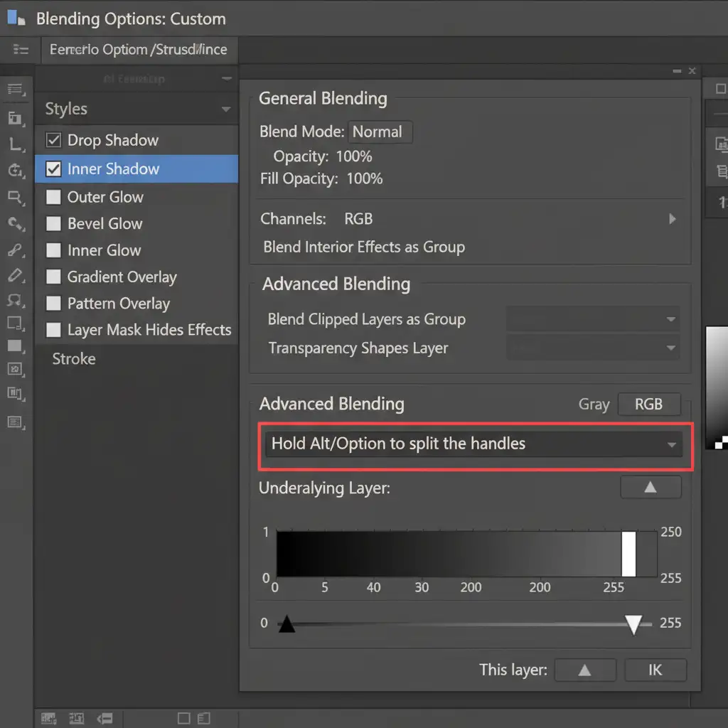Click the list icon at top-left below title
Screen dimensions: 728x728
[21, 50]
